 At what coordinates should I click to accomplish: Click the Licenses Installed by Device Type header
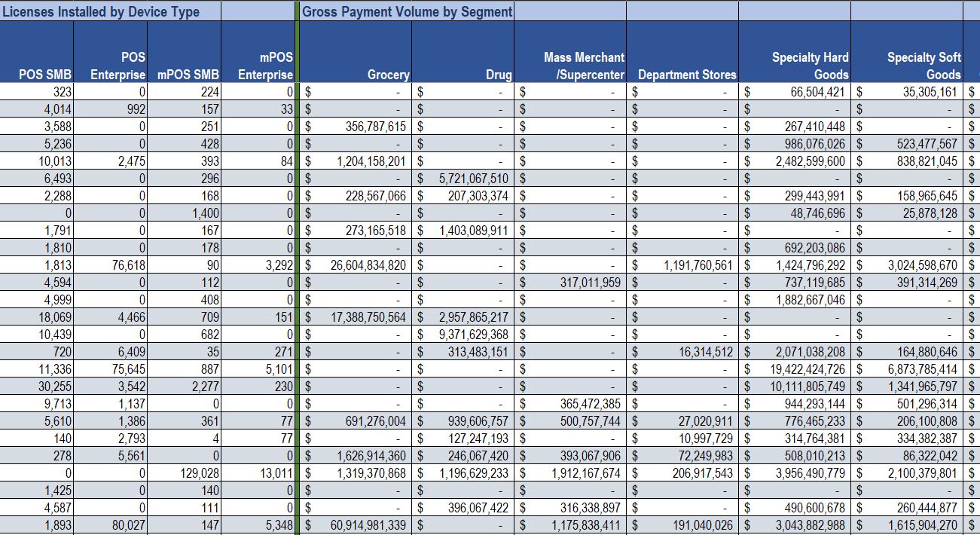pyautogui.click(x=102, y=11)
